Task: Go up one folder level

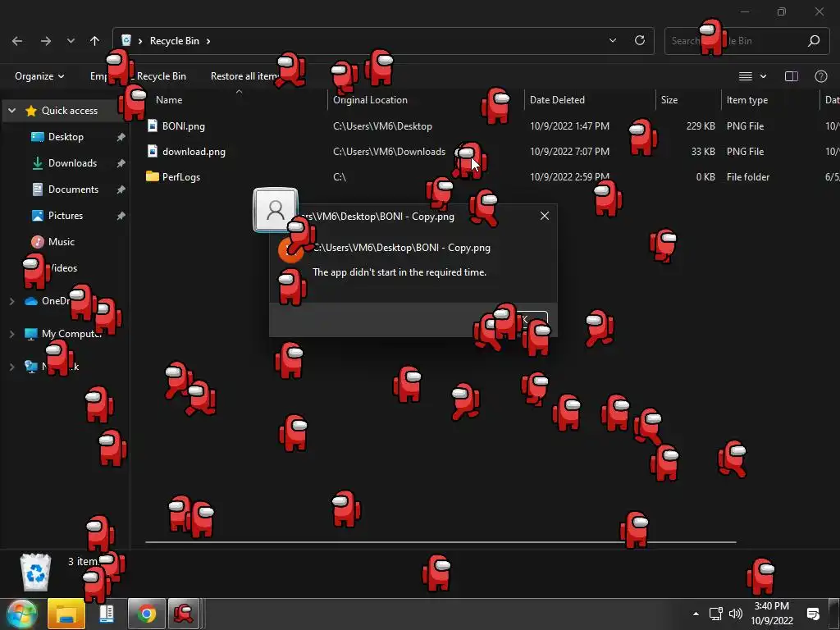Action: (x=95, y=41)
